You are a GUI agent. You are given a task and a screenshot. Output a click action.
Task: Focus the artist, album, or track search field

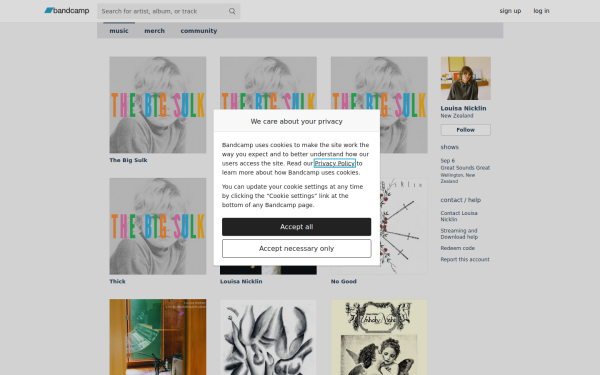168,11
